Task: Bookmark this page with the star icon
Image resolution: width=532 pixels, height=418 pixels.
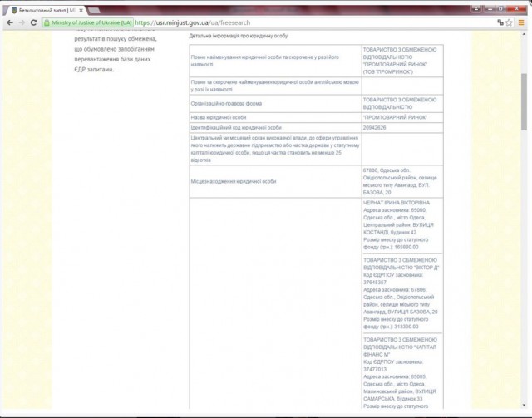Action: click(509, 22)
